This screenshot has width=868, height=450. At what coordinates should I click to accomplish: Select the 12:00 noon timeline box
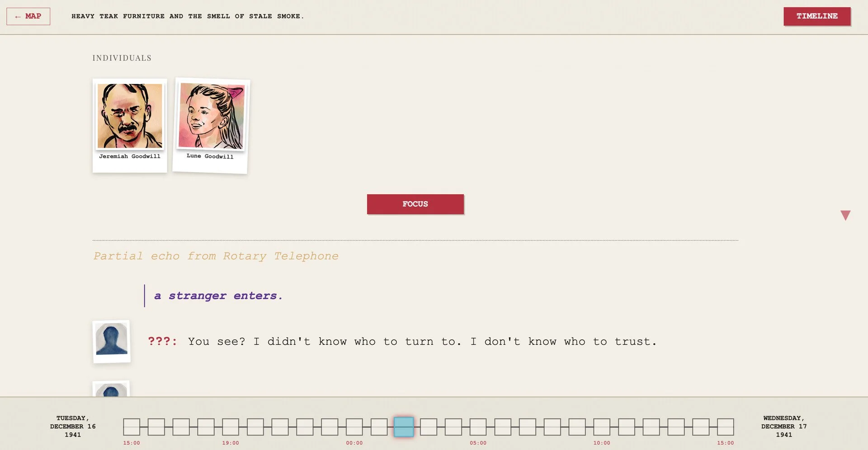point(651,427)
